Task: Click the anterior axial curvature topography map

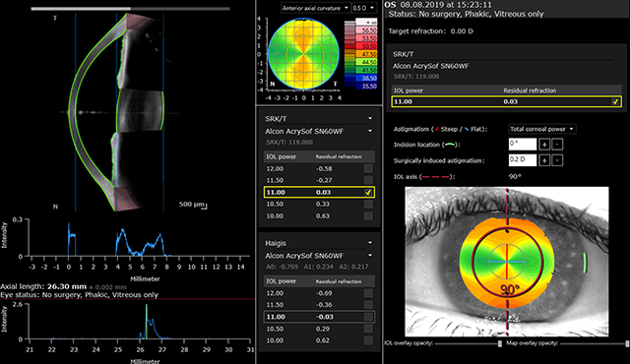Action: [304, 54]
